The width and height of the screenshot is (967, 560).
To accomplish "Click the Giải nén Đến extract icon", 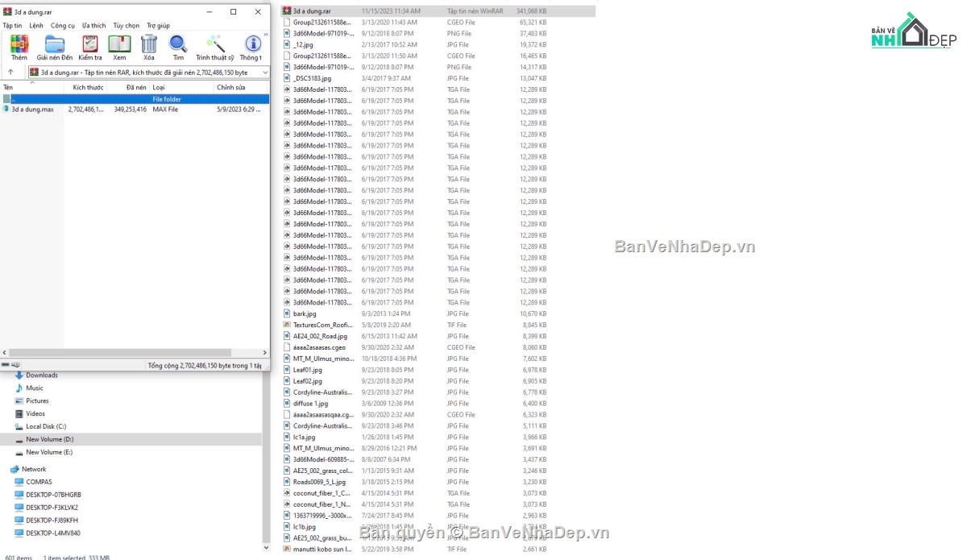I will pyautogui.click(x=54, y=47).
